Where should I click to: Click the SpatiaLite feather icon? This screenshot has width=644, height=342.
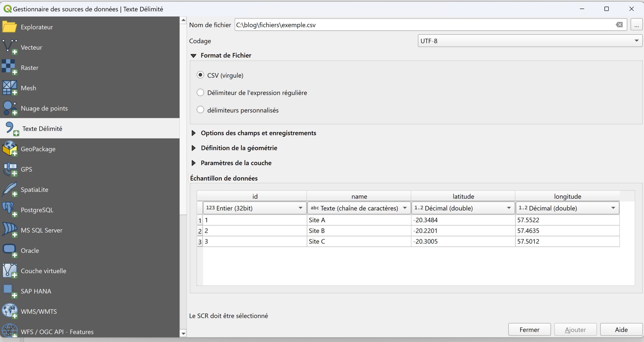click(x=10, y=189)
